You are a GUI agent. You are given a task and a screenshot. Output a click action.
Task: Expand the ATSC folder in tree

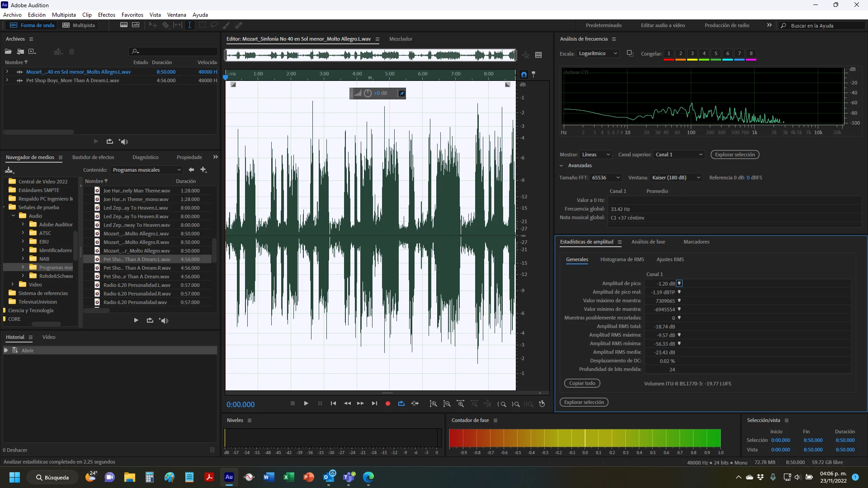[23, 233]
